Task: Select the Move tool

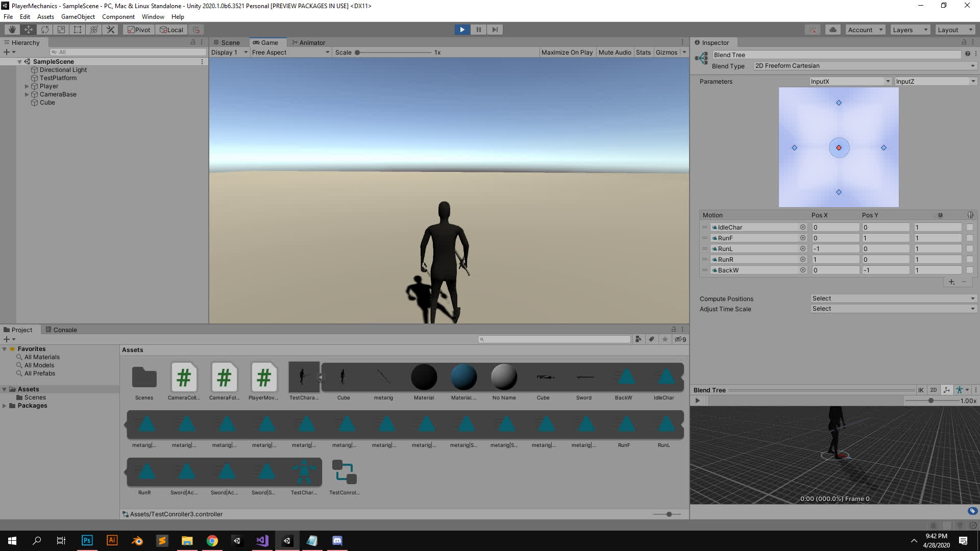Action: click(x=28, y=30)
